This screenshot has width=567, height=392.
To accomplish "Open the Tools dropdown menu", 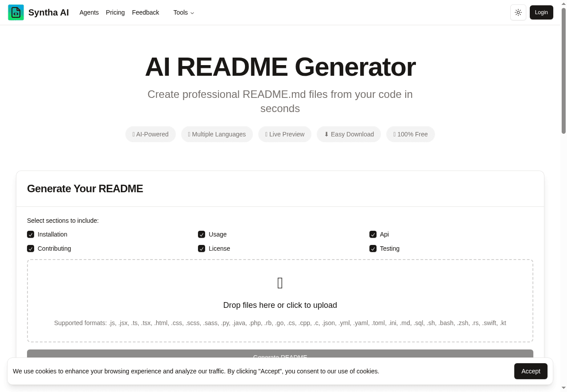I will (183, 12).
